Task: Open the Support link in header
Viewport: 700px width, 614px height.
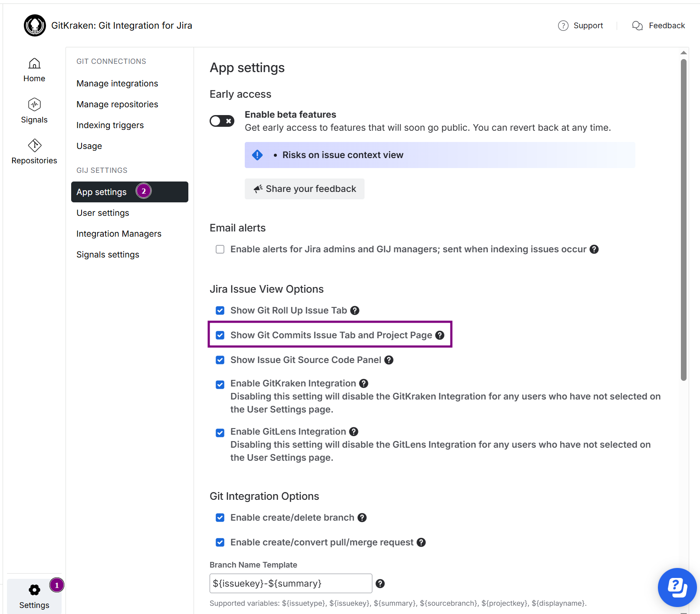Action: pyautogui.click(x=581, y=26)
